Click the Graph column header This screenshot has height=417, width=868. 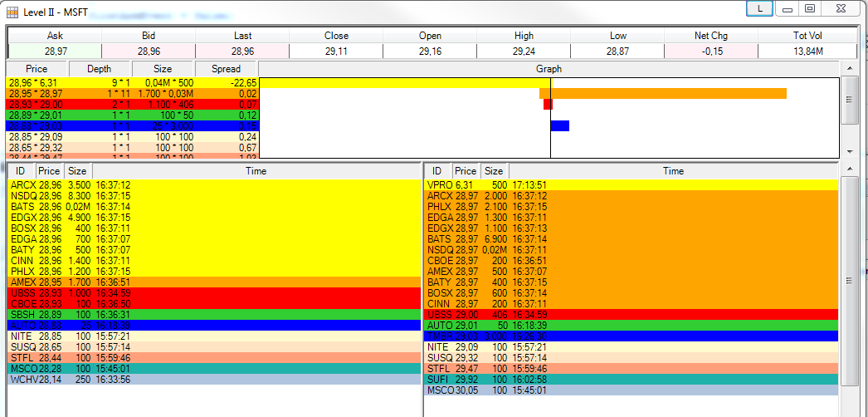coord(549,69)
